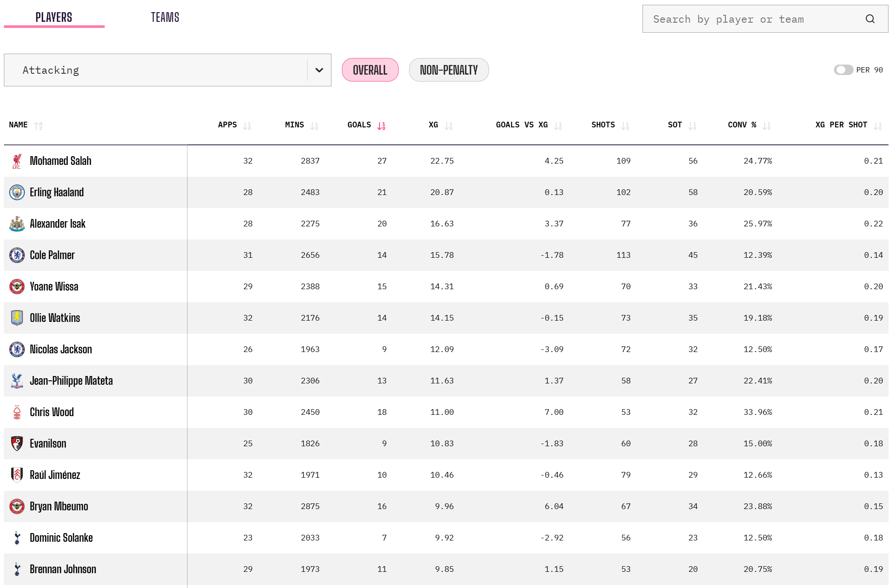Click the search magnifier icon

870,19
